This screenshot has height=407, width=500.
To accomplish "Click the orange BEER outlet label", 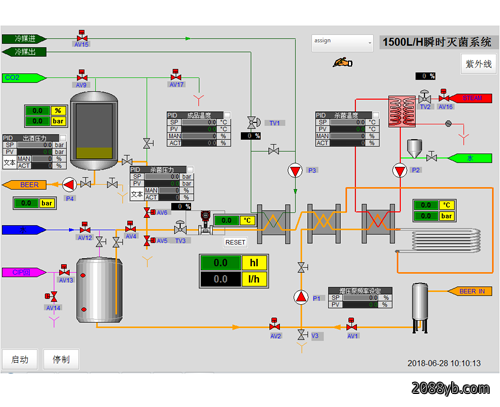I will click(x=24, y=185).
